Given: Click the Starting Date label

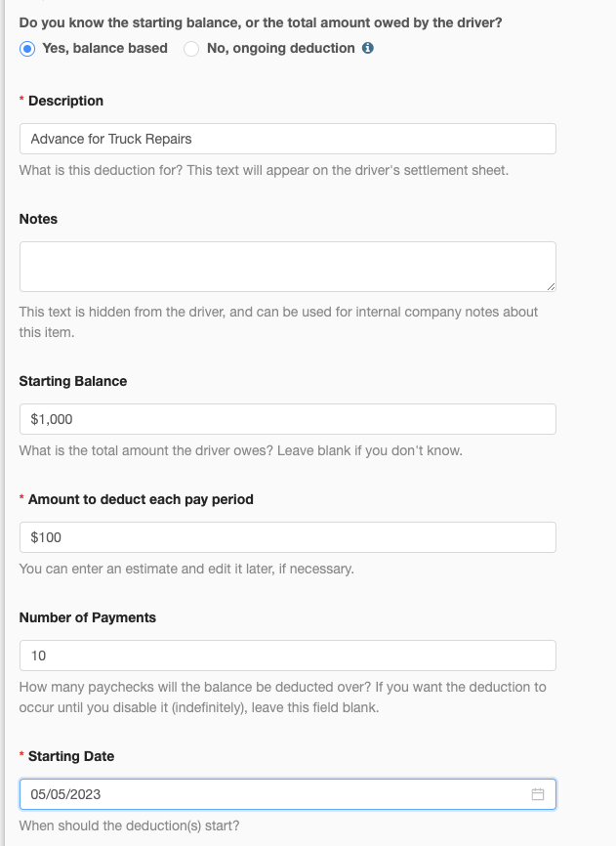Looking at the screenshot, I should click(71, 756).
